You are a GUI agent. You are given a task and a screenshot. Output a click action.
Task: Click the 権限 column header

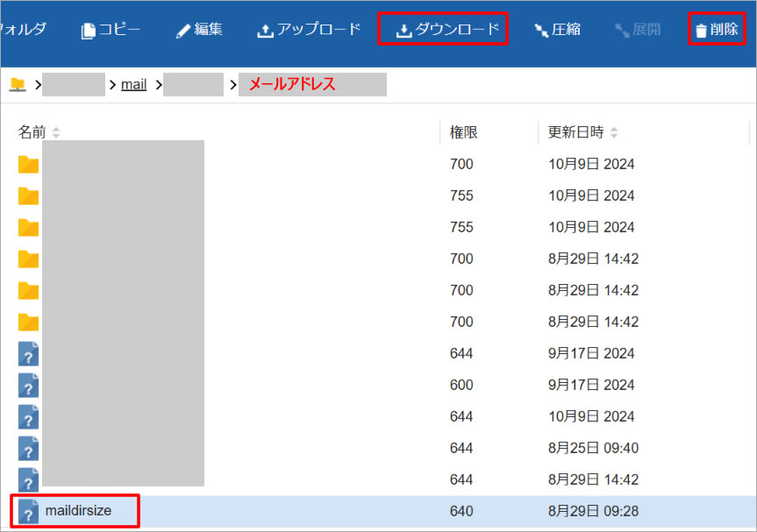(x=463, y=132)
